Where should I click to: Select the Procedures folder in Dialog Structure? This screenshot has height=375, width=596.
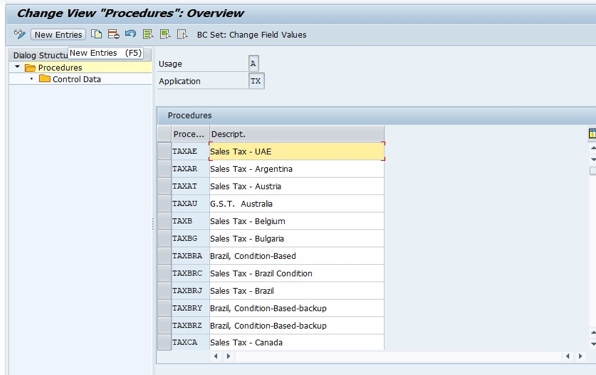coord(60,68)
